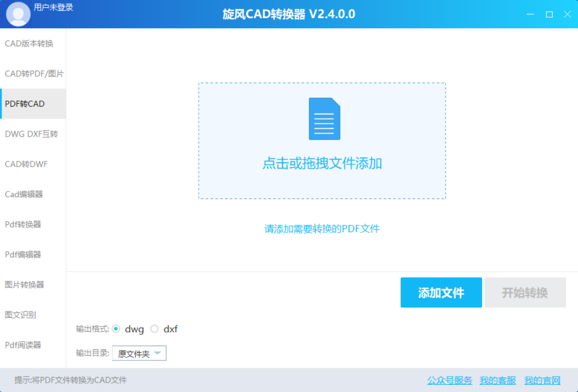Close the 旋风CAD转换器 window
This screenshot has height=392, width=578.
(x=568, y=14)
